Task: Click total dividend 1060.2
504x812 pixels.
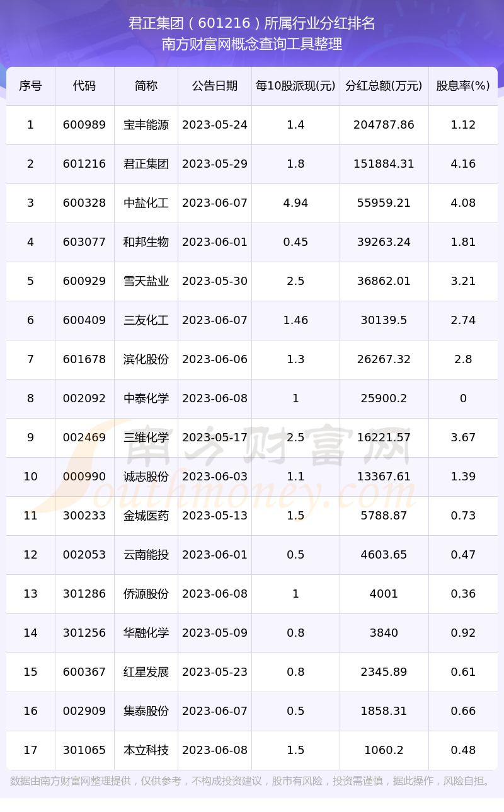Action: pyautogui.click(x=384, y=750)
